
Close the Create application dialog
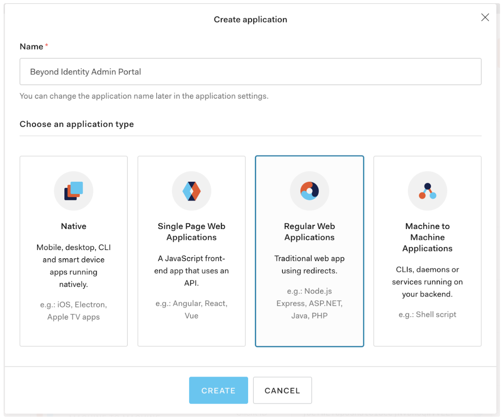[x=485, y=17]
